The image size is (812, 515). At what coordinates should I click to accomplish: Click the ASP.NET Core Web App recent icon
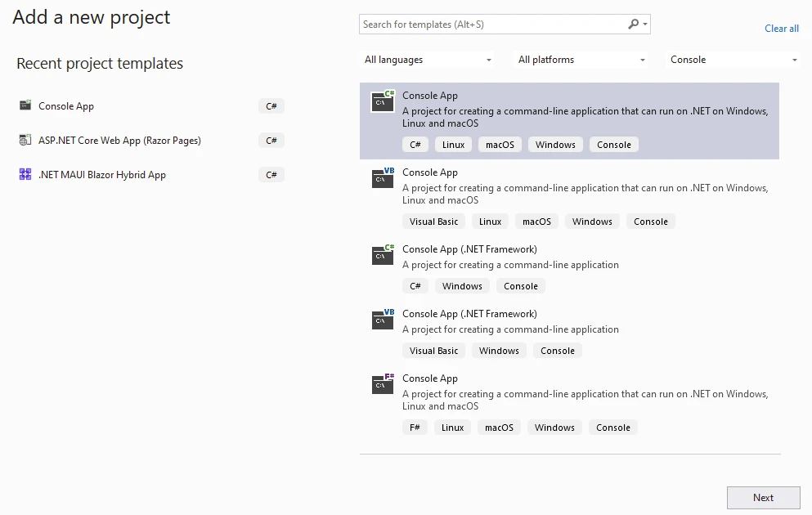25,141
